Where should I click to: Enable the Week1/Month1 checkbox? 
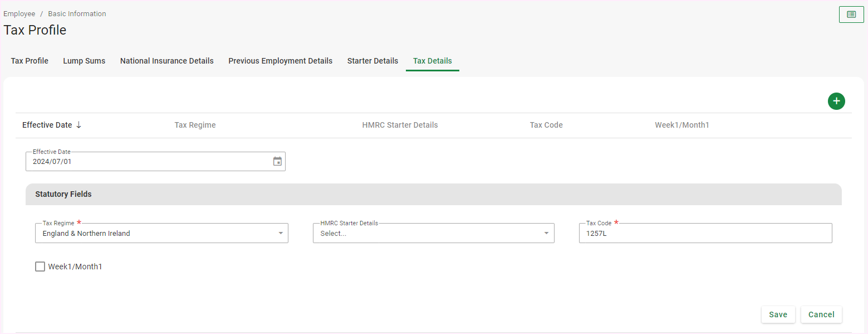click(40, 267)
